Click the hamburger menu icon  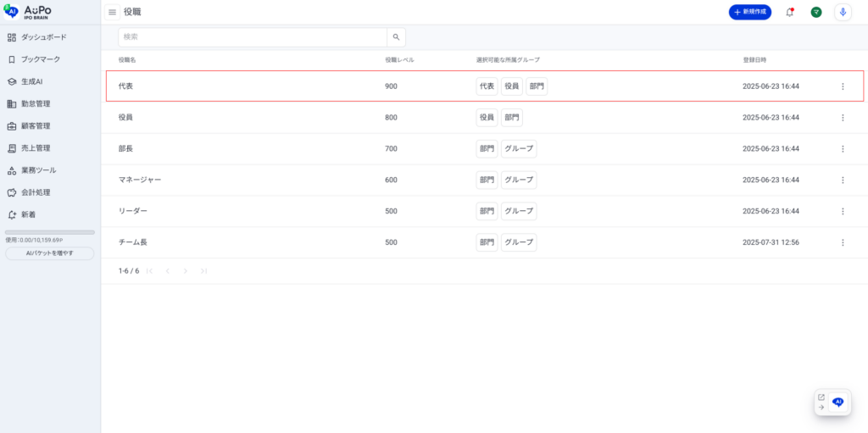[112, 12]
